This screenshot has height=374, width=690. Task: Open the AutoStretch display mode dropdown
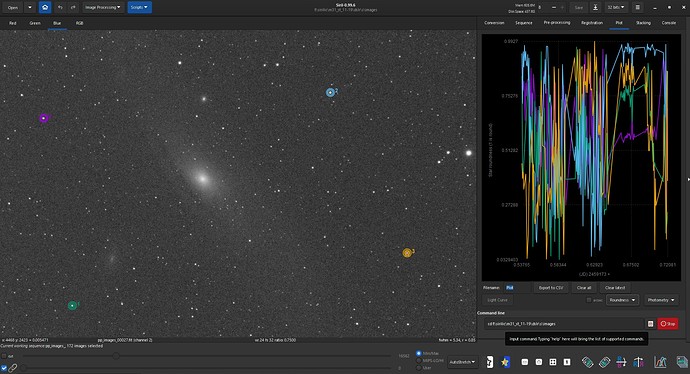click(462, 362)
